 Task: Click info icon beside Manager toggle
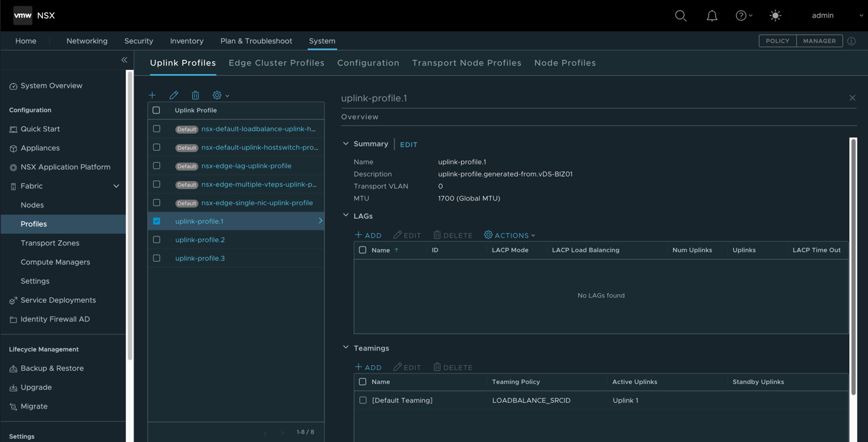click(x=852, y=41)
